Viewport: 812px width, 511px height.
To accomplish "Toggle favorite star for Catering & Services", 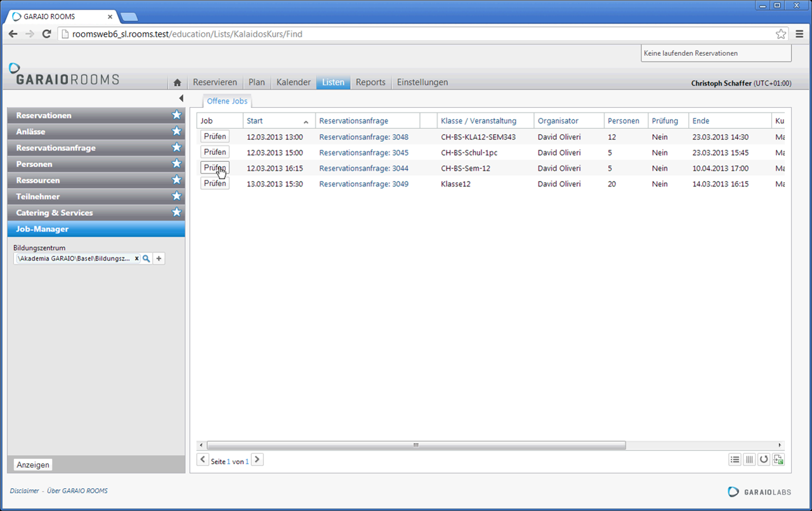I will click(x=177, y=213).
